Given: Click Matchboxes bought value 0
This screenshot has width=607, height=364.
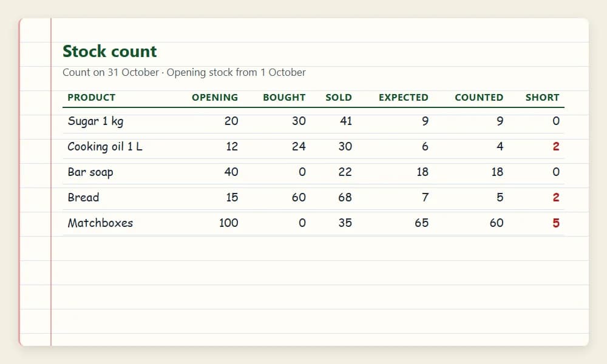Looking at the screenshot, I should tap(302, 223).
